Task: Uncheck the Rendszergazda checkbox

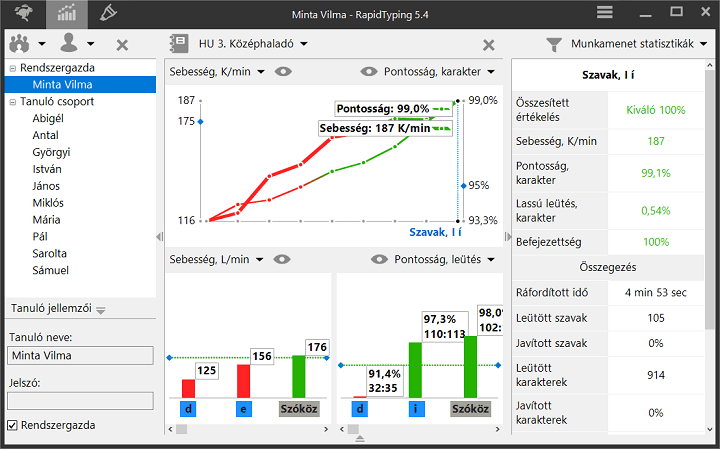Action: [13, 425]
